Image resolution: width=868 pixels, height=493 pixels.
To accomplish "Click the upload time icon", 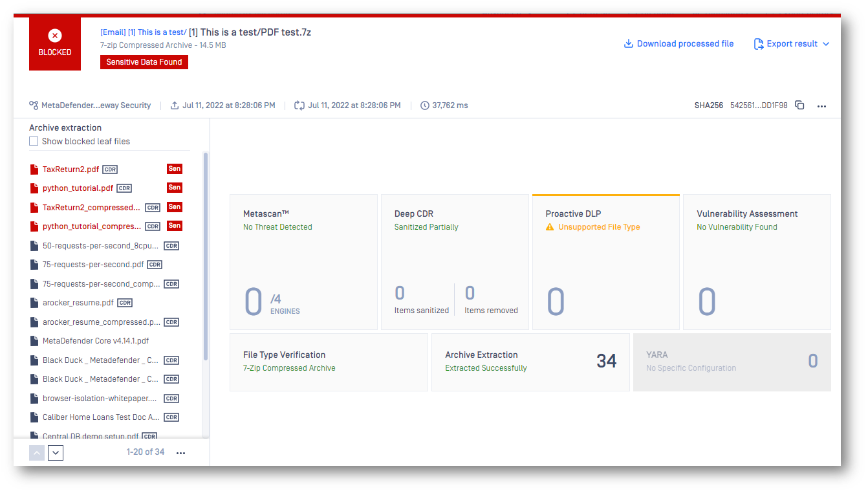I will pyautogui.click(x=175, y=105).
